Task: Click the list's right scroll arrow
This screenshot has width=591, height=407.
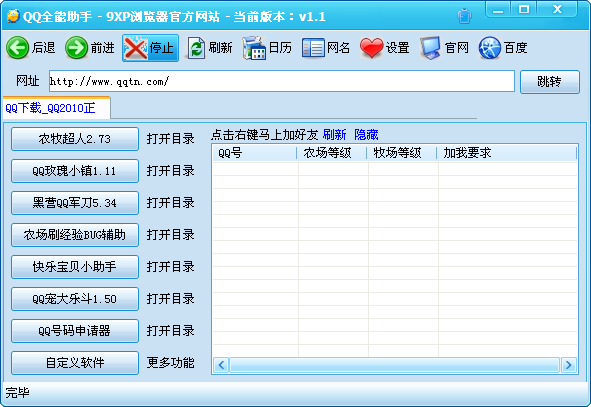Action: point(568,365)
